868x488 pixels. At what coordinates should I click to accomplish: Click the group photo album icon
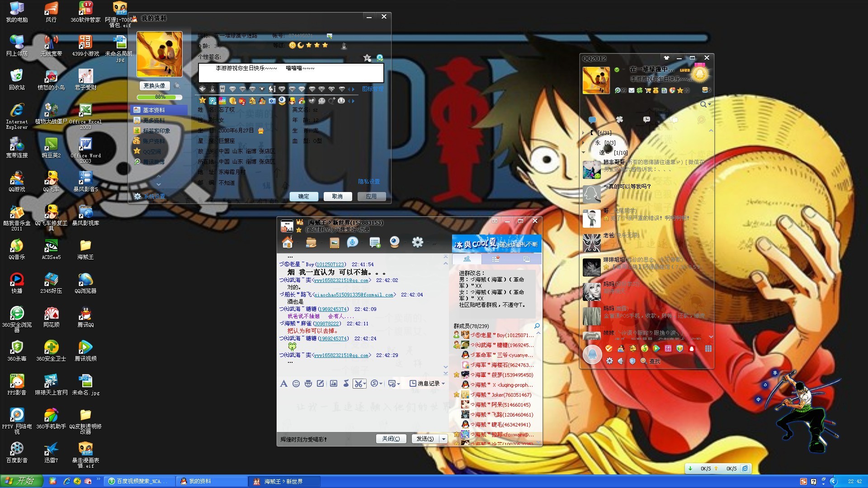click(x=334, y=243)
